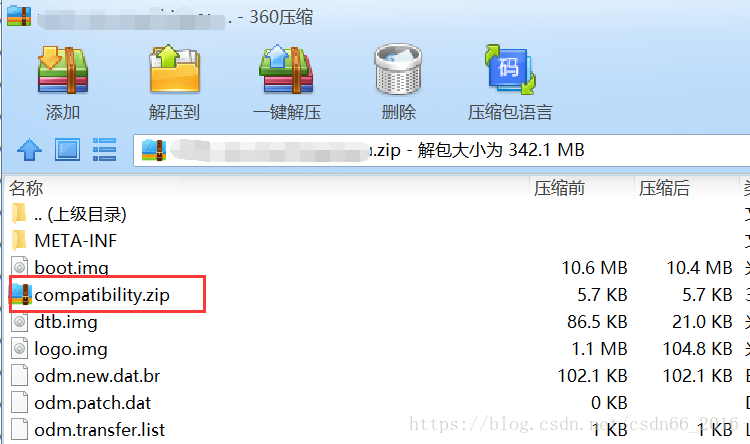750x444 pixels.
Task: Click the 添加 (Add) archive icon
Action: [63, 70]
